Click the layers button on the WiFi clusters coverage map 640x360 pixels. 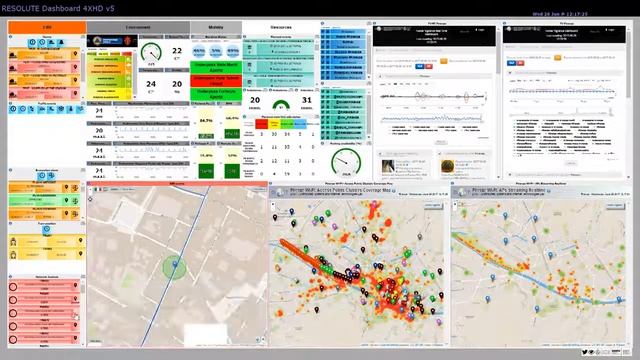click(432, 206)
